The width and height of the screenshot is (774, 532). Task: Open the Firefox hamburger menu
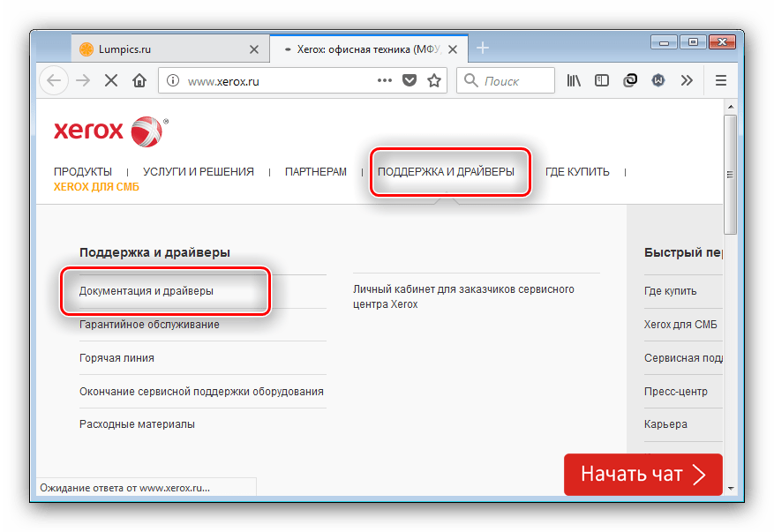[720, 81]
